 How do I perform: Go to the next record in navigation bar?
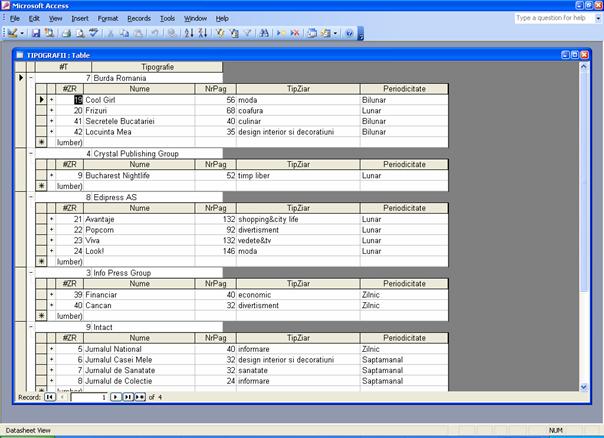coord(115,397)
